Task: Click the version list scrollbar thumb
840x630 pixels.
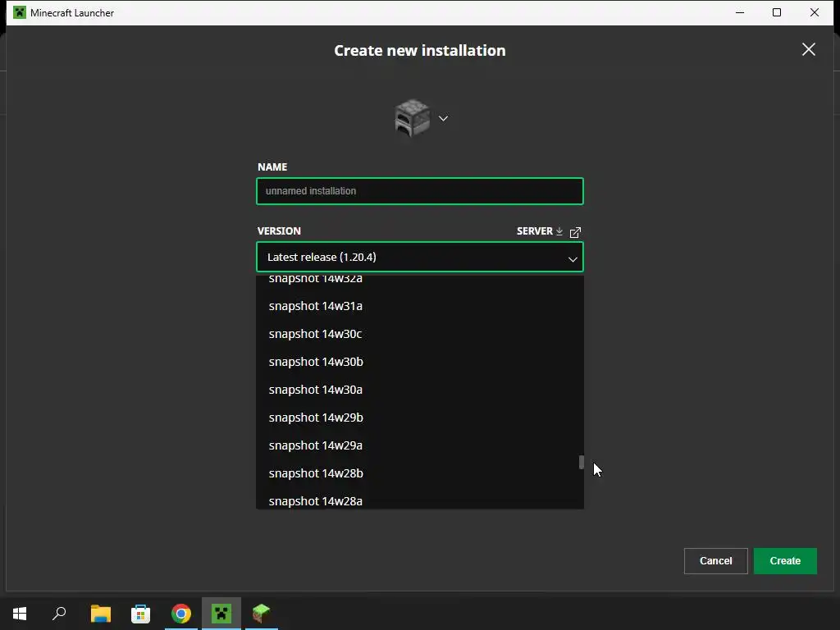Action: 582,463
